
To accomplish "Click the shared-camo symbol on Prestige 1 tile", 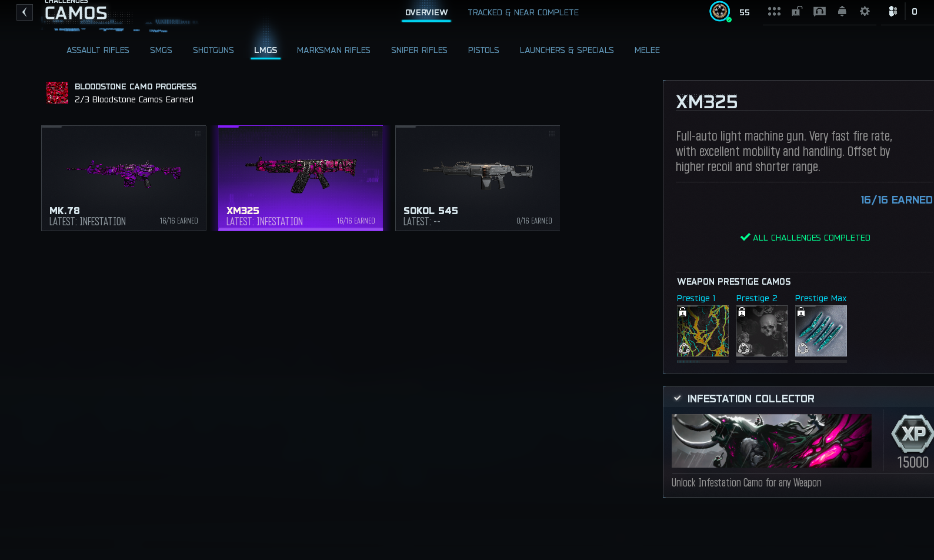I will 684,349.
